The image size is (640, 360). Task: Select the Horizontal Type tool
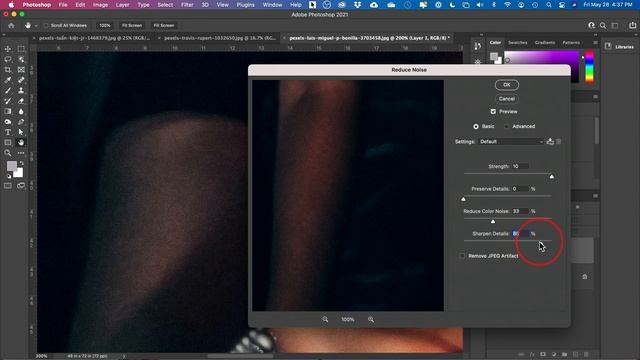coord(8,132)
